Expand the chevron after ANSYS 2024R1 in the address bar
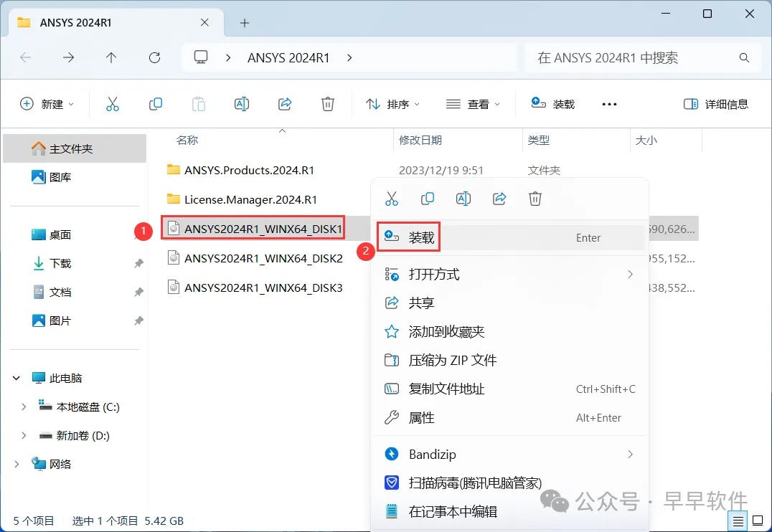This screenshot has height=532, width=772. [x=349, y=57]
